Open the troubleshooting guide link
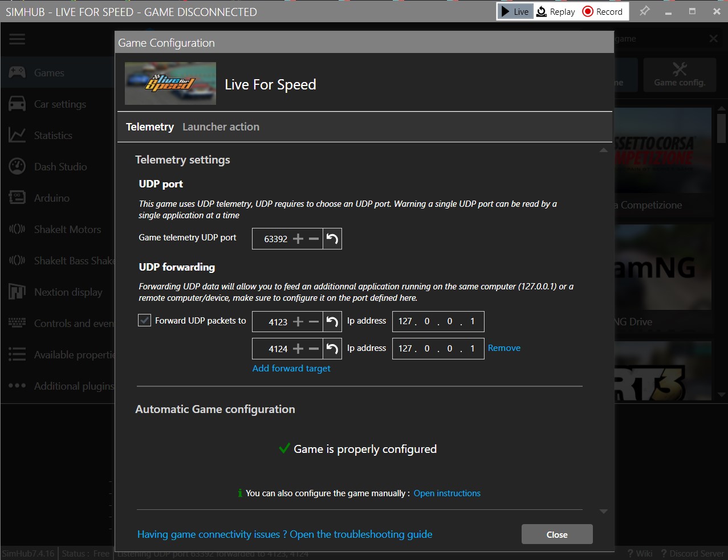This screenshot has width=728, height=560. point(284,534)
